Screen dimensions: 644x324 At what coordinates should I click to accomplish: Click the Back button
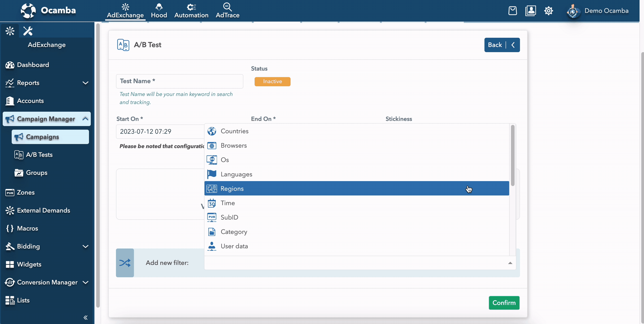tap(502, 45)
